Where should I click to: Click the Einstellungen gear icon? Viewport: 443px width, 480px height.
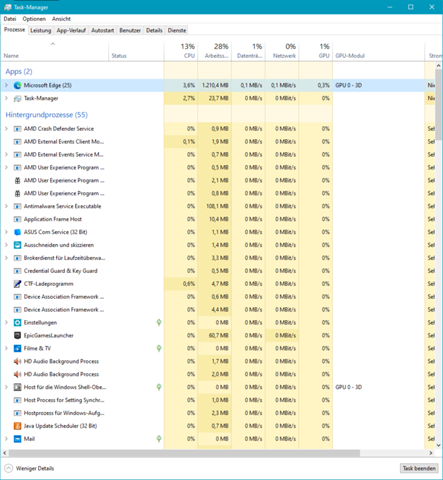tap(17, 323)
